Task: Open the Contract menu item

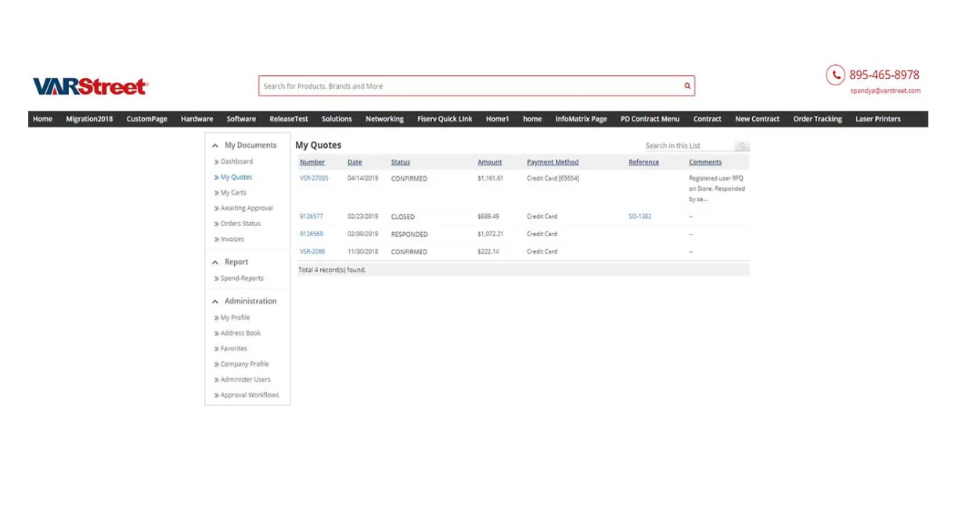Action: coord(707,119)
